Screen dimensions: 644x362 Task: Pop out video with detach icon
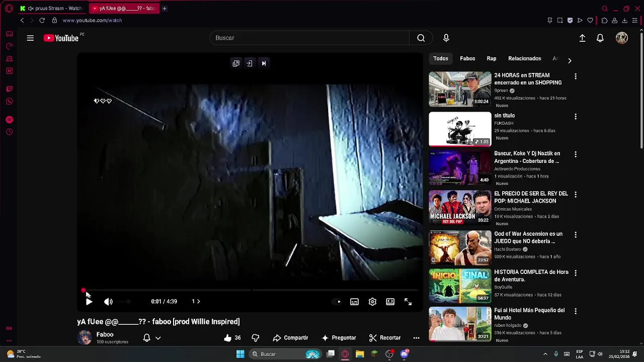pyautogui.click(x=236, y=63)
